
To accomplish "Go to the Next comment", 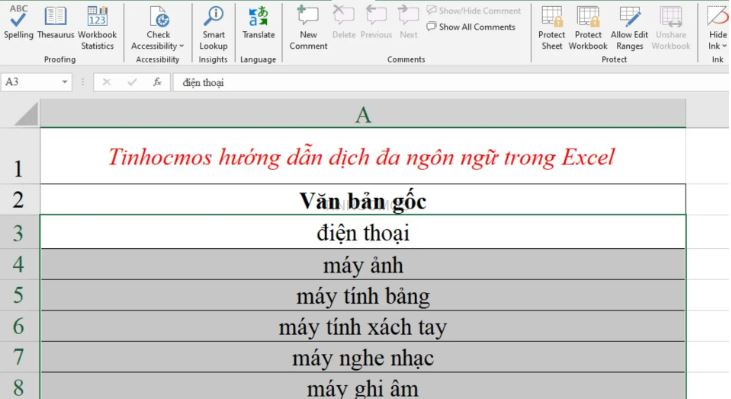I will point(408,22).
